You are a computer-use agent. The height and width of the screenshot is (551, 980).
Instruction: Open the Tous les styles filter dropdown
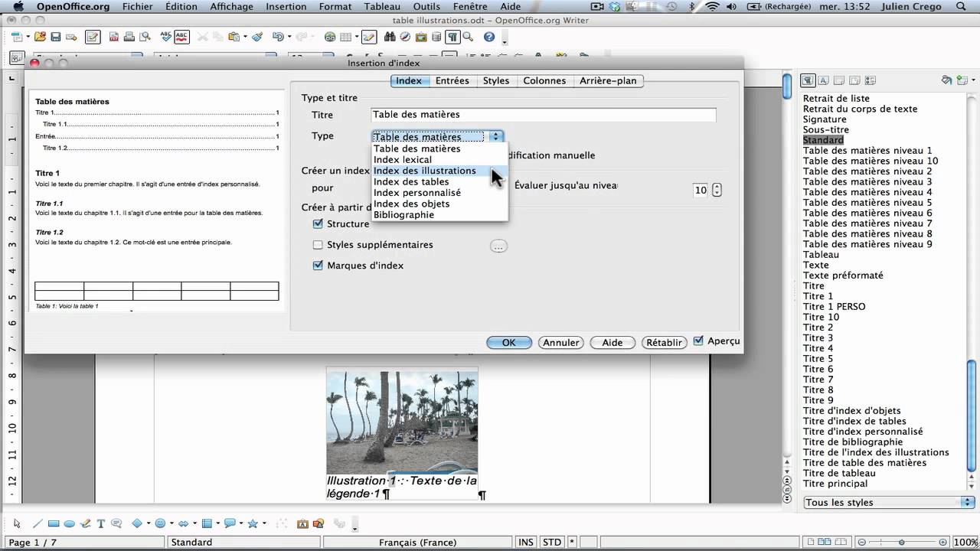pyautogui.click(x=888, y=503)
